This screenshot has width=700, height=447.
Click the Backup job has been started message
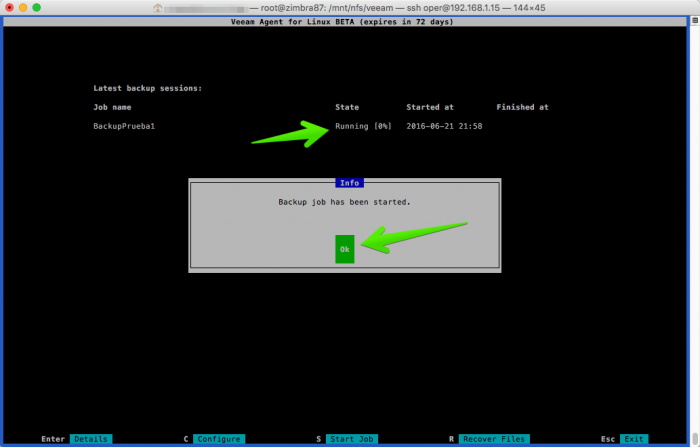click(344, 202)
